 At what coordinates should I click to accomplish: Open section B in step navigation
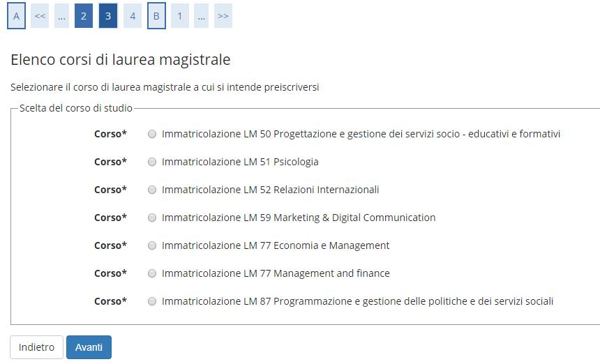tap(156, 15)
